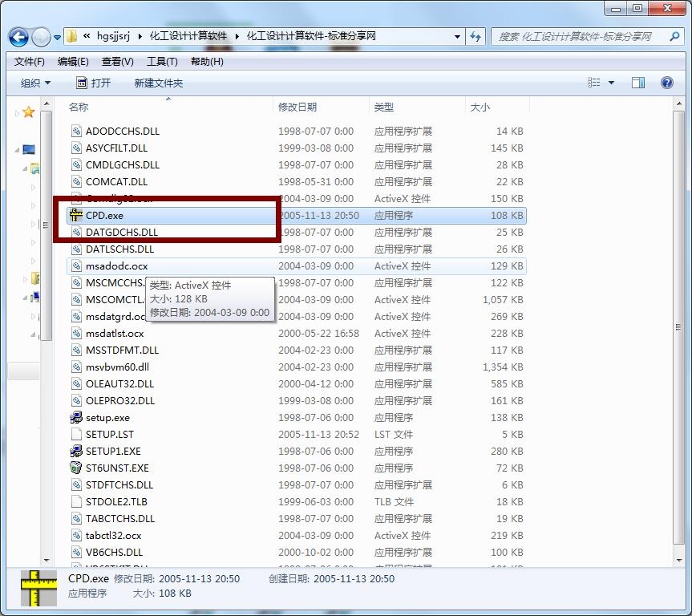This screenshot has width=692, height=616.
Task: Click the Forward navigation arrow
Action: pyautogui.click(x=41, y=37)
